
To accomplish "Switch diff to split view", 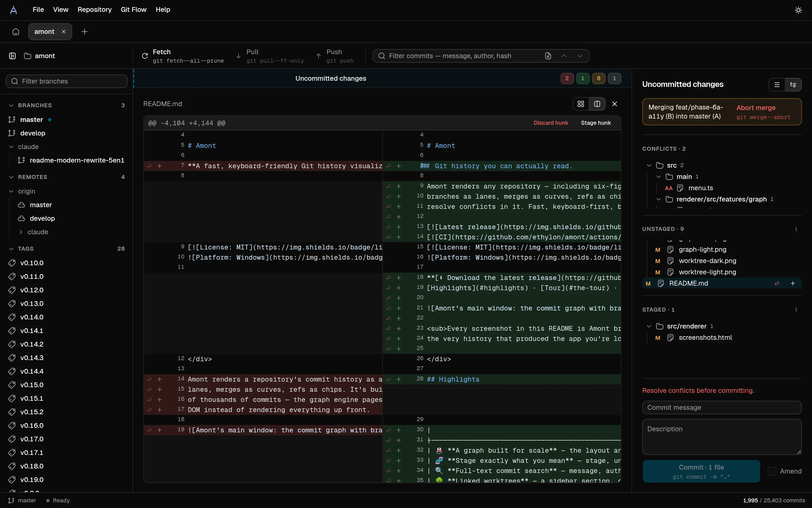I will tap(597, 104).
